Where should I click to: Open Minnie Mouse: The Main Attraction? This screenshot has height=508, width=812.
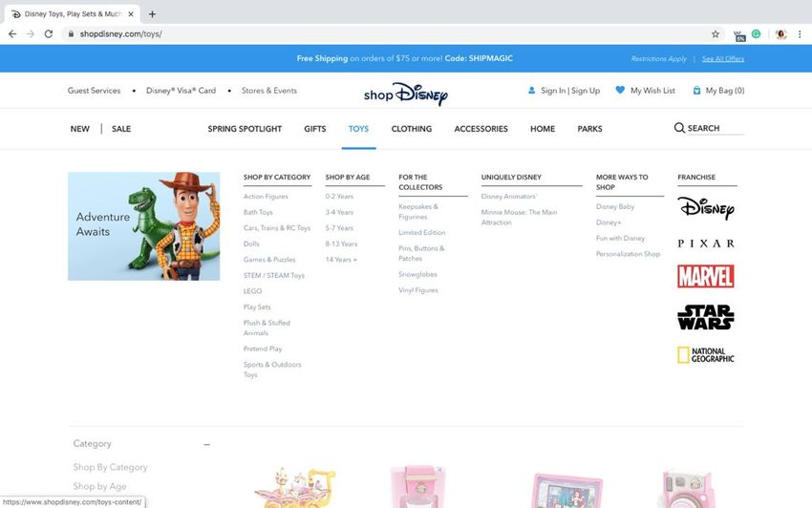(x=520, y=218)
